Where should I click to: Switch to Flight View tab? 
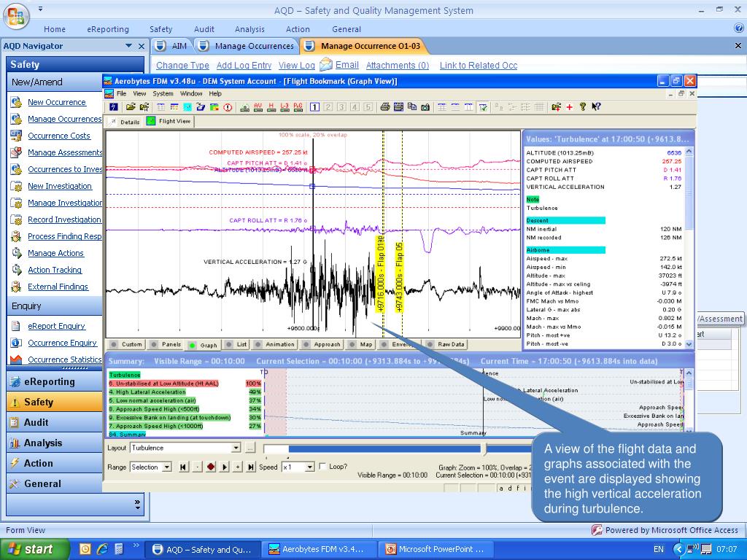pyautogui.click(x=169, y=122)
